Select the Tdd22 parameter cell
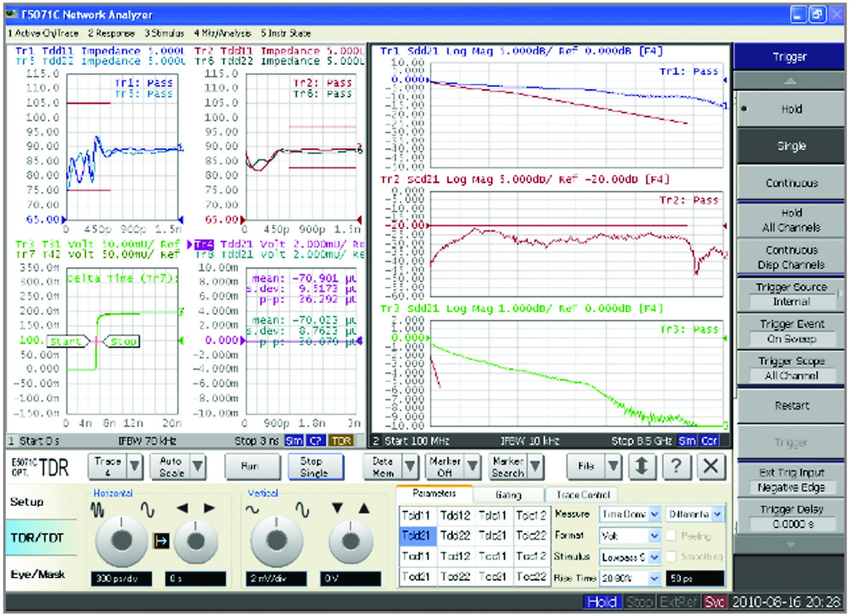850x616 pixels. click(455, 536)
